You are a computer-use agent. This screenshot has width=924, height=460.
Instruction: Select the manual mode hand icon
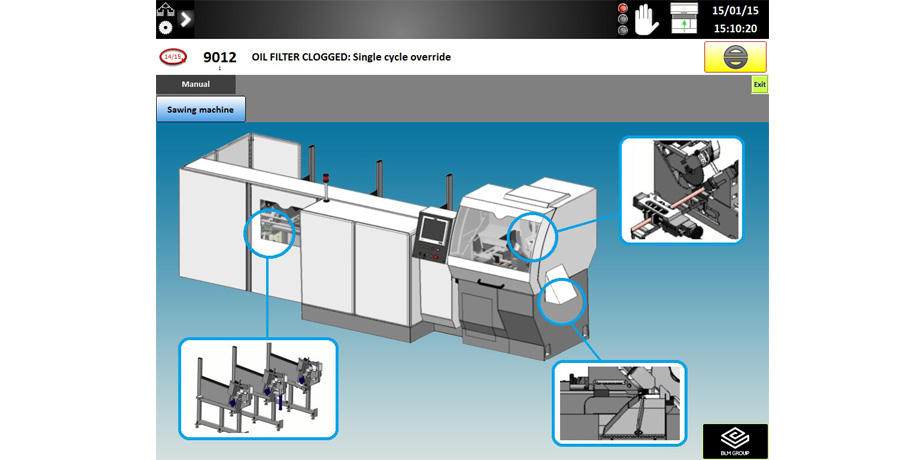point(647,19)
